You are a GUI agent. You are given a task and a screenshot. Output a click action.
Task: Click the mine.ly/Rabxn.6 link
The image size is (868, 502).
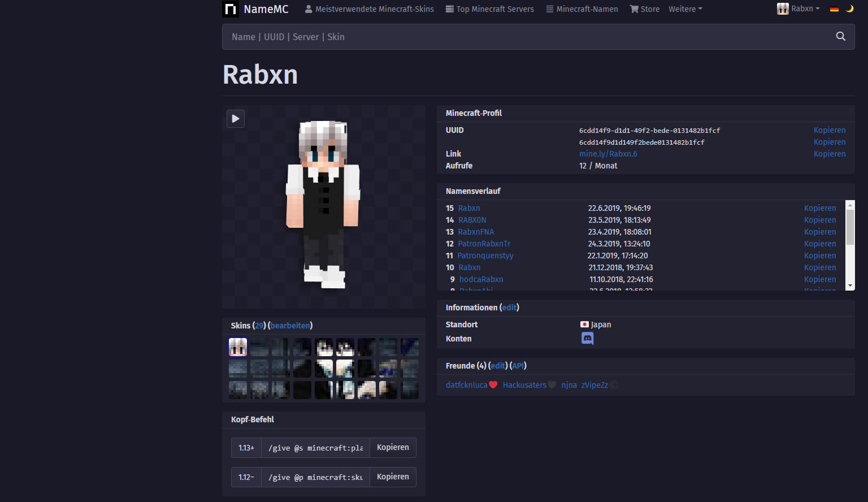pos(608,154)
